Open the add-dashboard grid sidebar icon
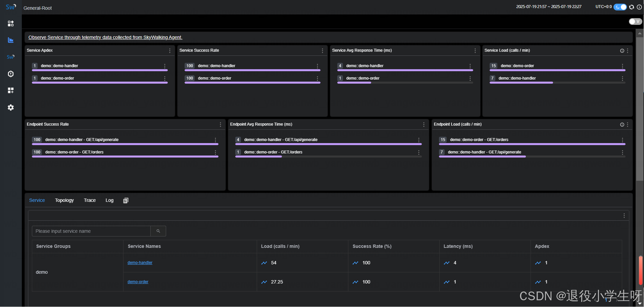Screen dimensions: 644x307 11,90
